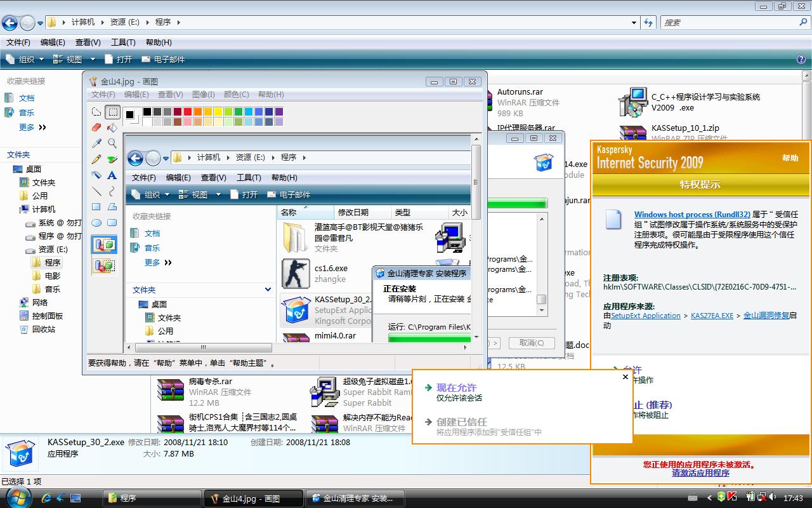Open the 工具(T) menu in Explorer
The width and height of the screenshot is (812, 508).
pos(123,43)
